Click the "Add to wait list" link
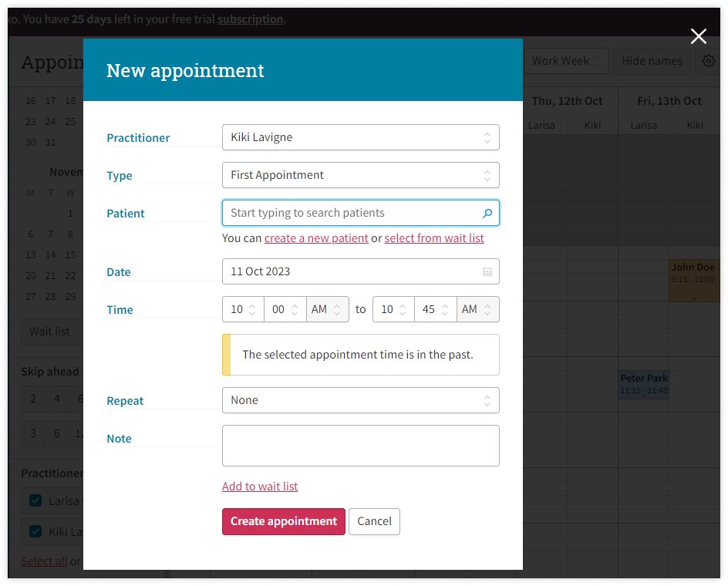Screen dimensions: 728x586 coord(260,487)
